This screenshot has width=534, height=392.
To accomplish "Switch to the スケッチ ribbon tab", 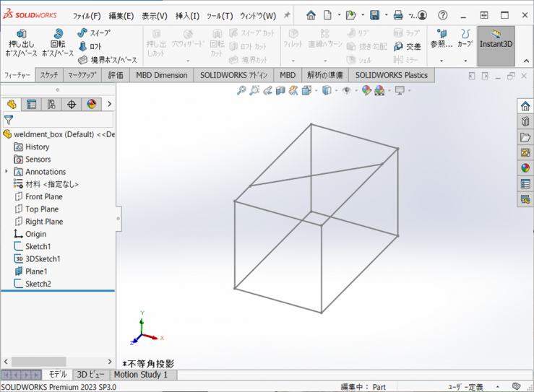I will [x=49, y=75].
